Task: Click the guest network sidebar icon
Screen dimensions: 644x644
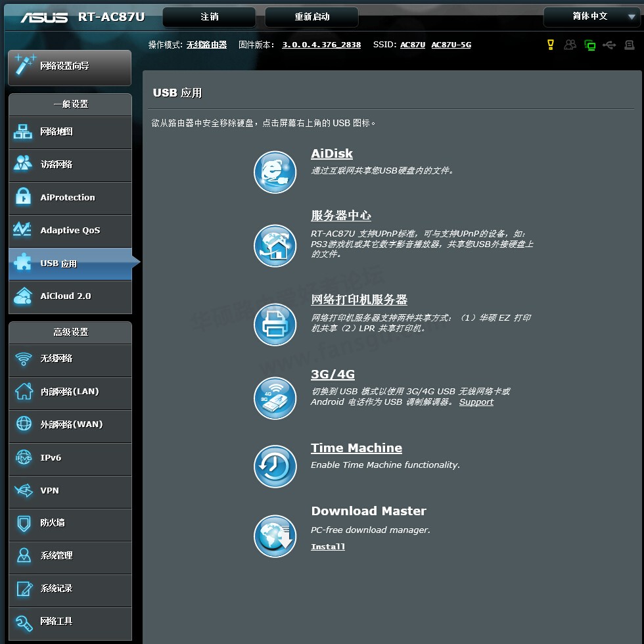Action: click(x=23, y=164)
